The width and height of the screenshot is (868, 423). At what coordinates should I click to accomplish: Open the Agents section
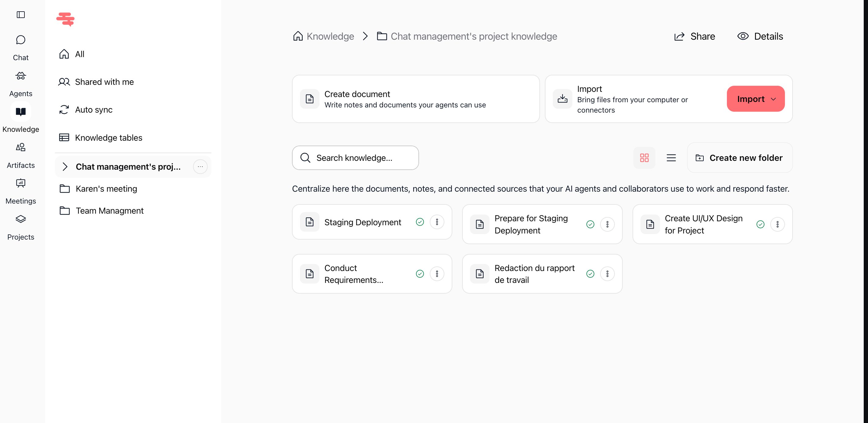[x=20, y=84]
